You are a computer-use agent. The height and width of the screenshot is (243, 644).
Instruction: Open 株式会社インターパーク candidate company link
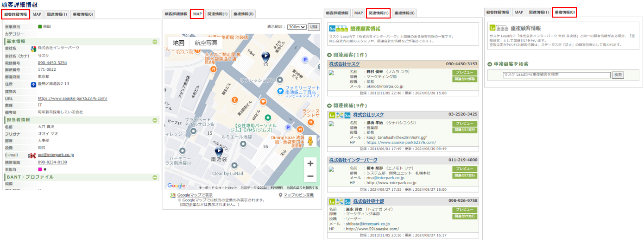(353, 160)
